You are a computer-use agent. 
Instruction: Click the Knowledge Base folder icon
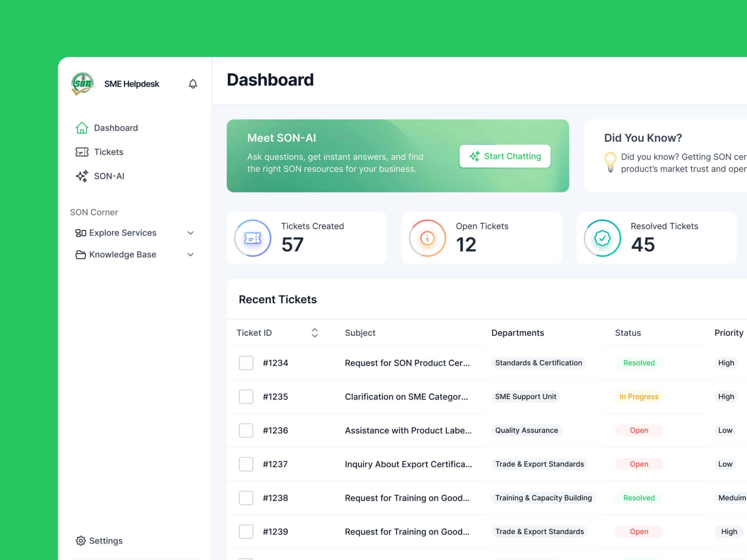(x=80, y=255)
